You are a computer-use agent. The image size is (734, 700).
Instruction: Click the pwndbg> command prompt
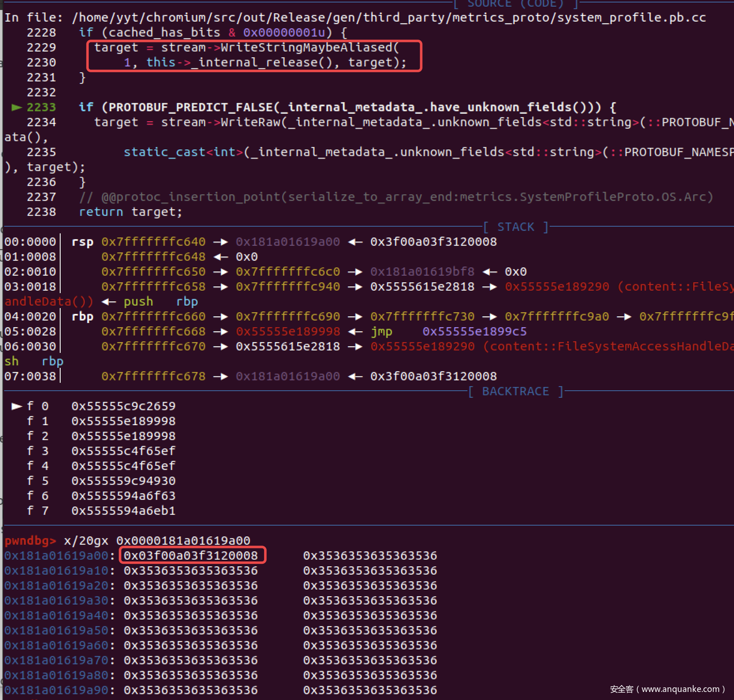click(x=30, y=540)
